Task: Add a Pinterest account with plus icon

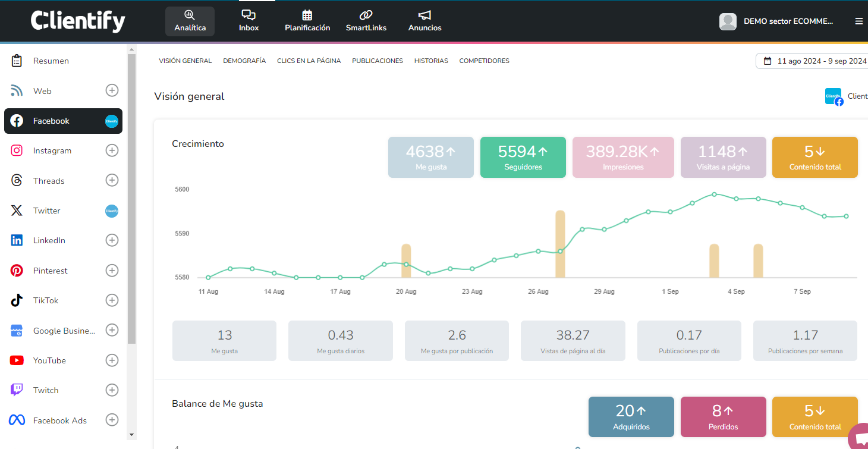Action: [x=112, y=271]
